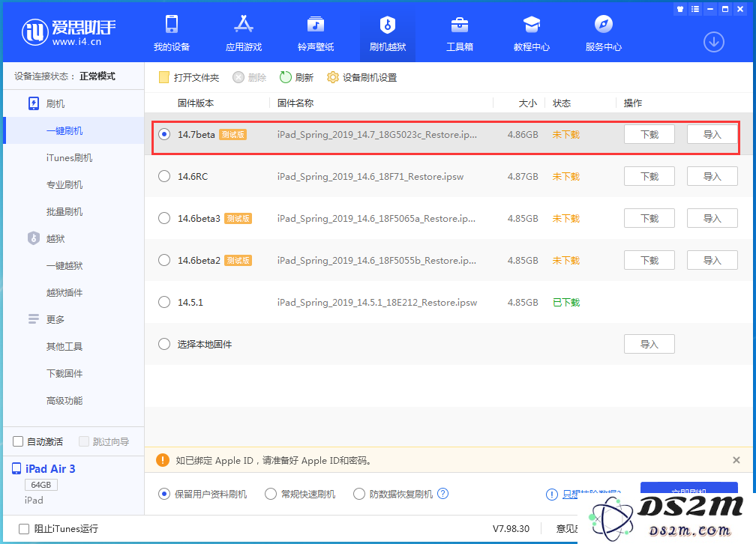Open One-click Flash in sidebar
Viewport: 756px width, 544px height.
(x=73, y=130)
